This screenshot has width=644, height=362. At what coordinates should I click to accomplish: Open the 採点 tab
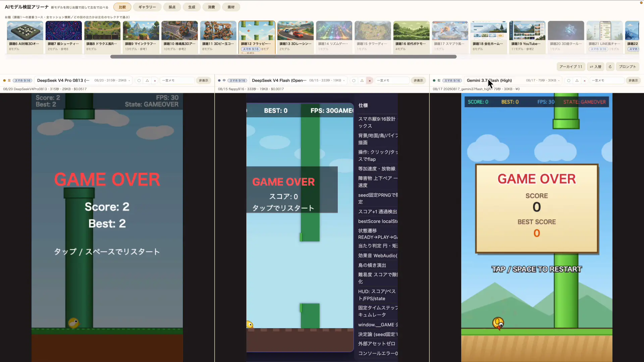pyautogui.click(x=172, y=7)
